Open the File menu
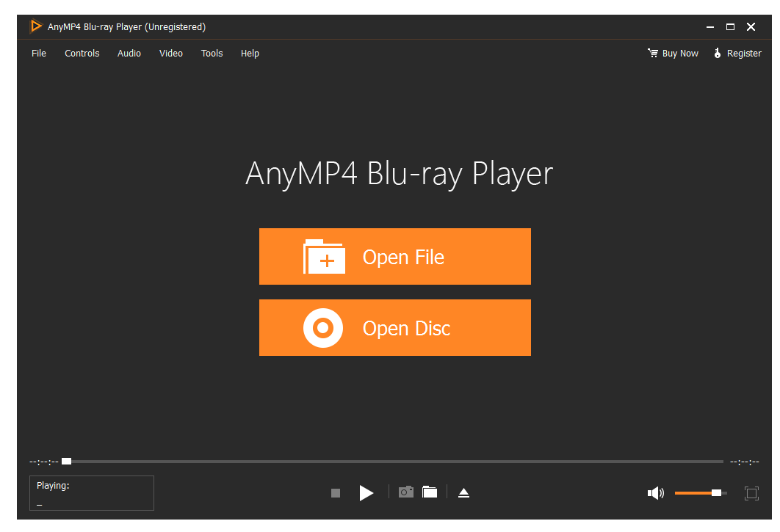This screenshot has width=780, height=532. click(x=39, y=53)
